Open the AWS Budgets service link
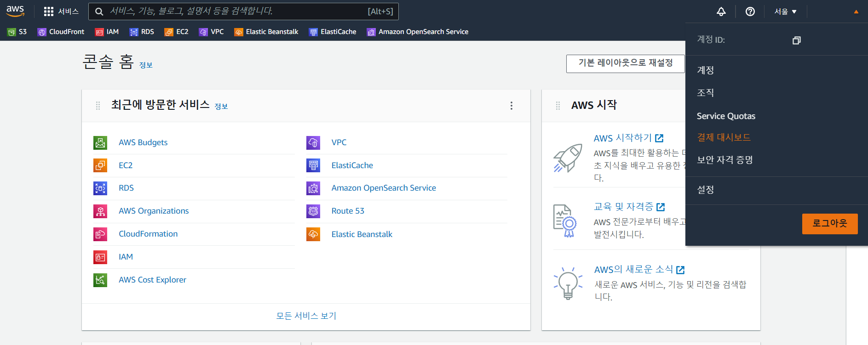 point(143,142)
